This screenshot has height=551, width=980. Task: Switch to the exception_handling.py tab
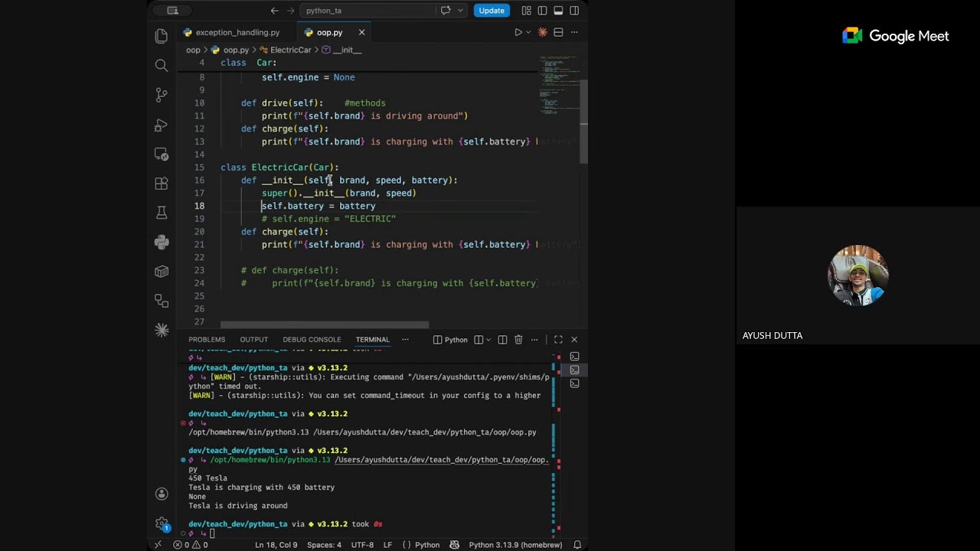coord(237,32)
